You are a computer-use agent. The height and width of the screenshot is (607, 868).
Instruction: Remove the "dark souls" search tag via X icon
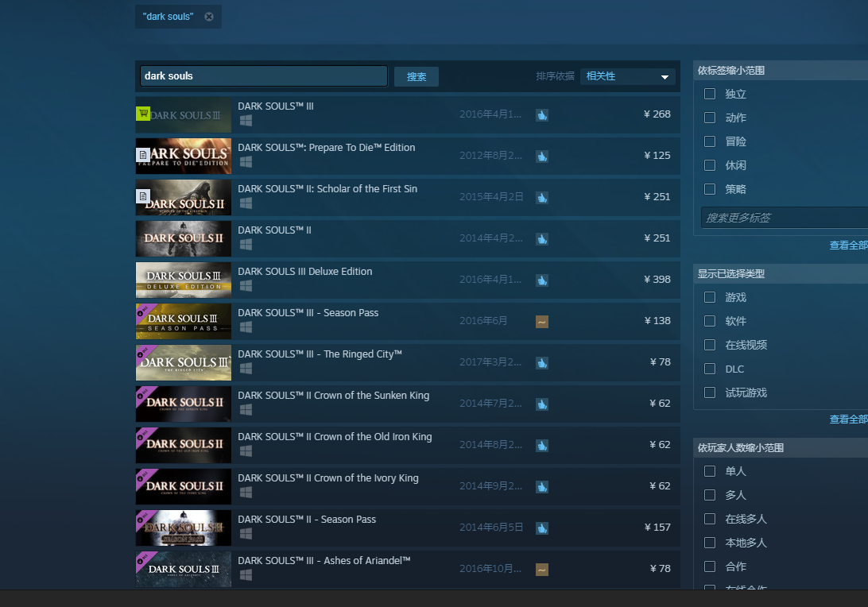[x=209, y=17]
